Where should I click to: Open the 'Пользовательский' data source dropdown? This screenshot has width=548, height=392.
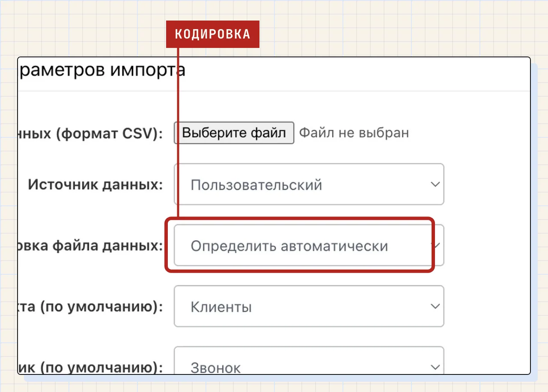309,184
